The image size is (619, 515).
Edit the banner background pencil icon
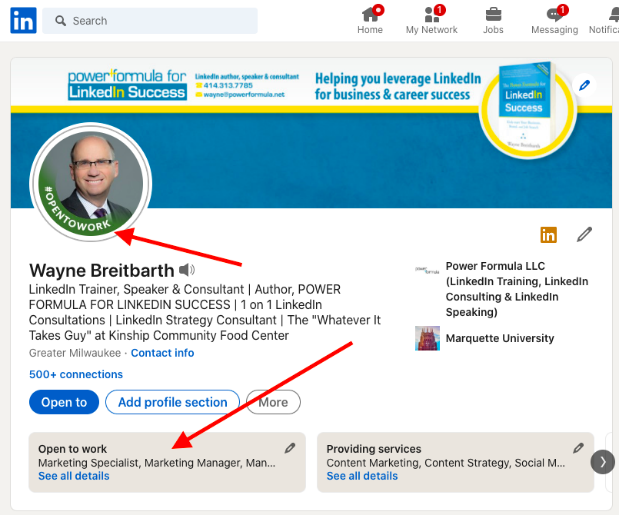[586, 85]
